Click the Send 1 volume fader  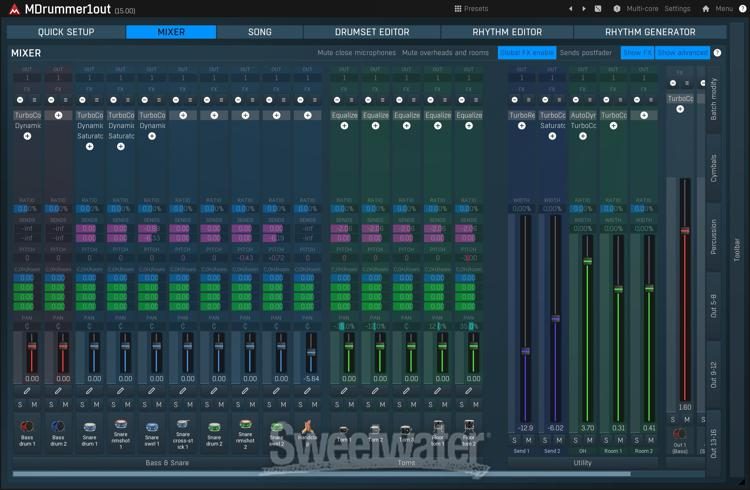[525, 350]
